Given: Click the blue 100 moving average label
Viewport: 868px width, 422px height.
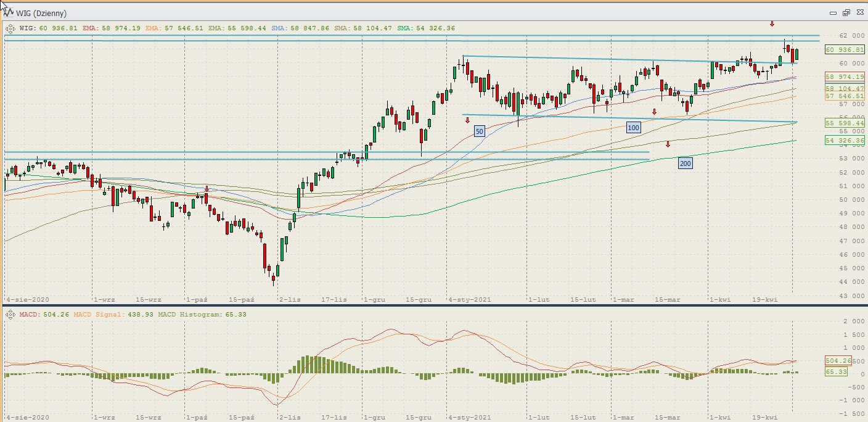Looking at the screenshot, I should click(633, 128).
